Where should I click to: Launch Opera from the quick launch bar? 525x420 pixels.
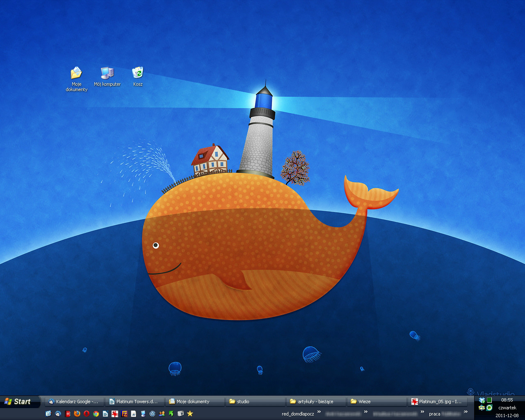pyautogui.click(x=87, y=414)
